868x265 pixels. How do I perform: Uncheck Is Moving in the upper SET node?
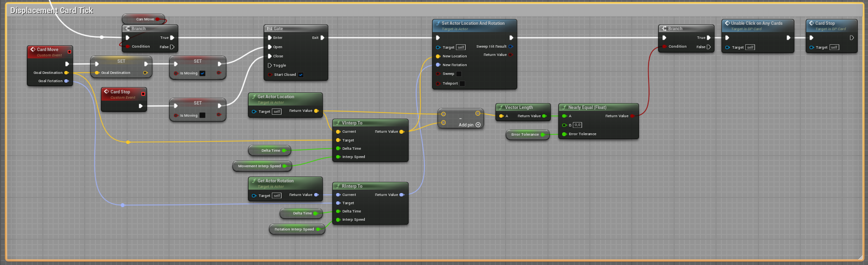click(x=202, y=73)
